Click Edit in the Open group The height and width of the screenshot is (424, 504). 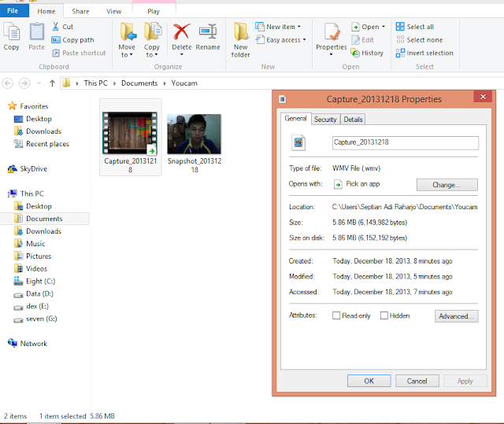pos(363,40)
